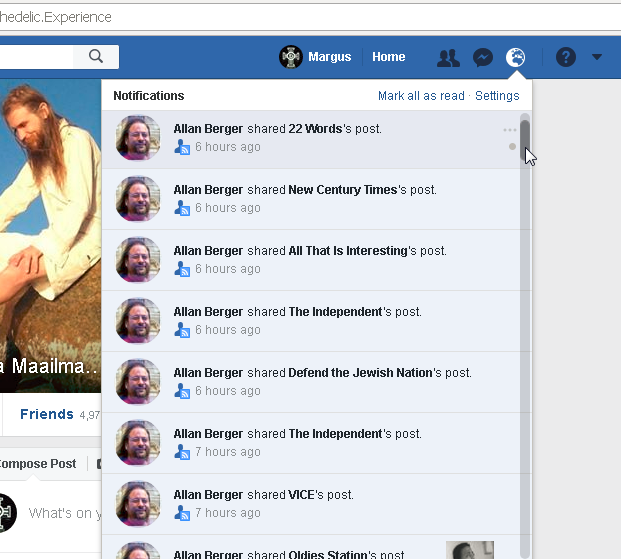
Task: Click Margus profile picture in the navbar
Action: click(x=291, y=57)
